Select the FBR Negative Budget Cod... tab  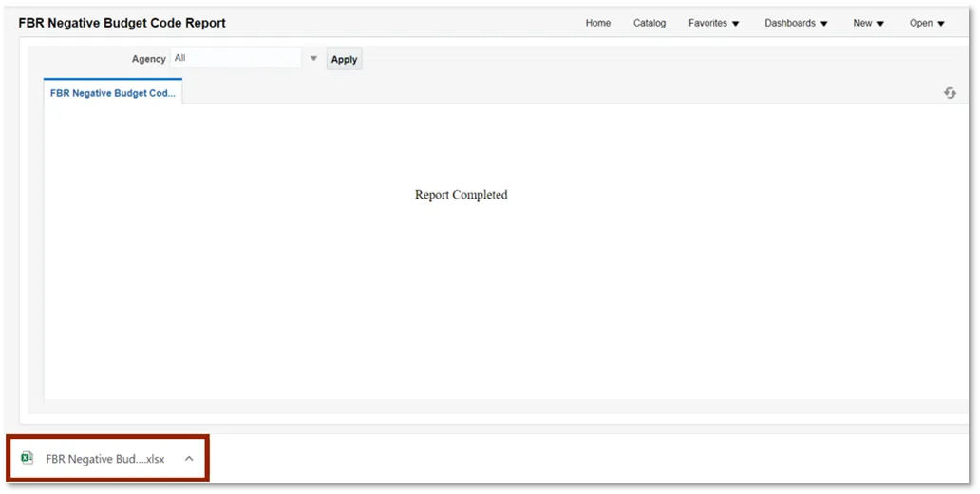coord(112,93)
